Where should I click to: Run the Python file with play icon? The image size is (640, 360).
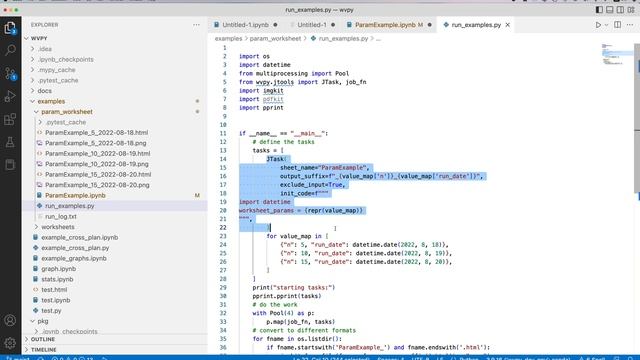tap(598, 25)
